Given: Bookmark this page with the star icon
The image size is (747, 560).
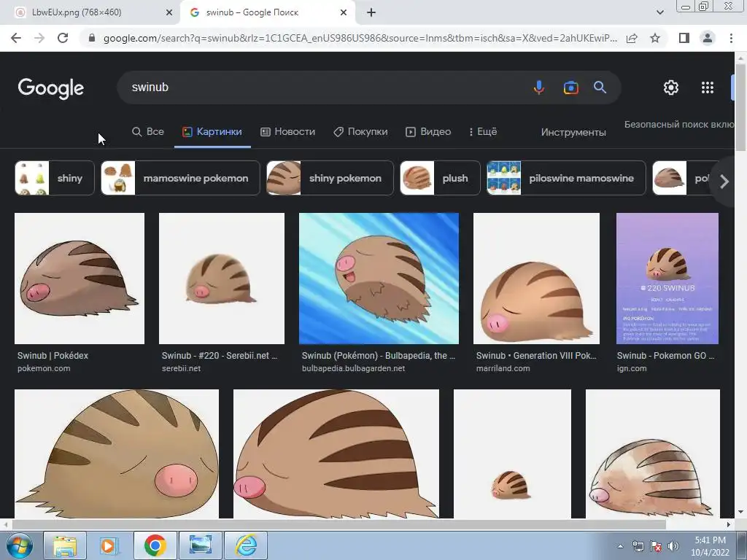Looking at the screenshot, I should pyautogui.click(x=655, y=38).
